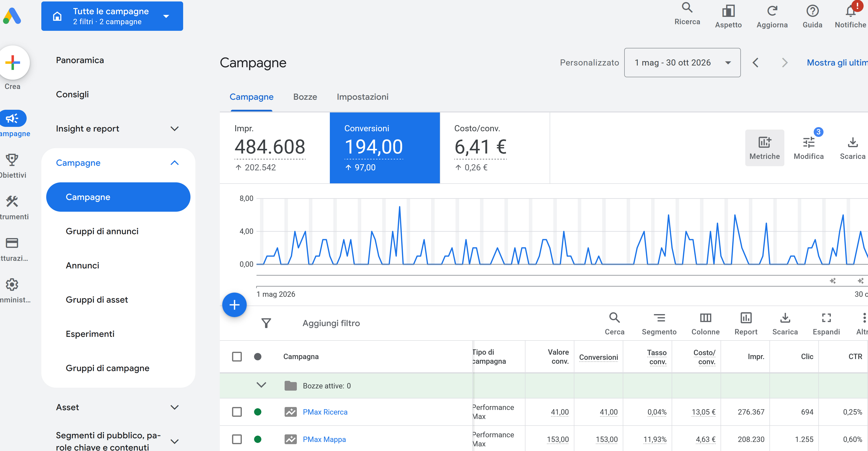Screen dimensions: 868x451
Task: Open the Report icon in table toolbar
Action: [x=746, y=318]
